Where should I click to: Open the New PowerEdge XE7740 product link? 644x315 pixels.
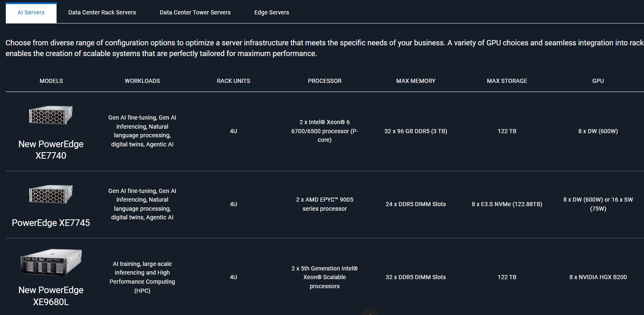point(51,150)
